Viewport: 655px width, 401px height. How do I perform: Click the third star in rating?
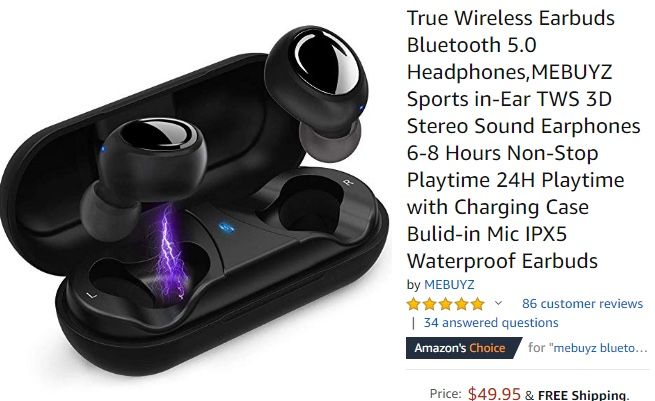tap(445, 304)
